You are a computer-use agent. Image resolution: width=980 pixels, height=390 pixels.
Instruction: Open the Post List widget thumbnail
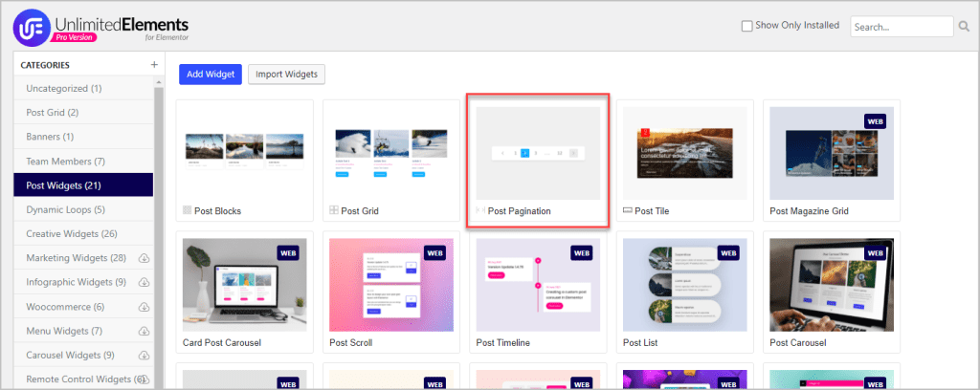(x=685, y=285)
